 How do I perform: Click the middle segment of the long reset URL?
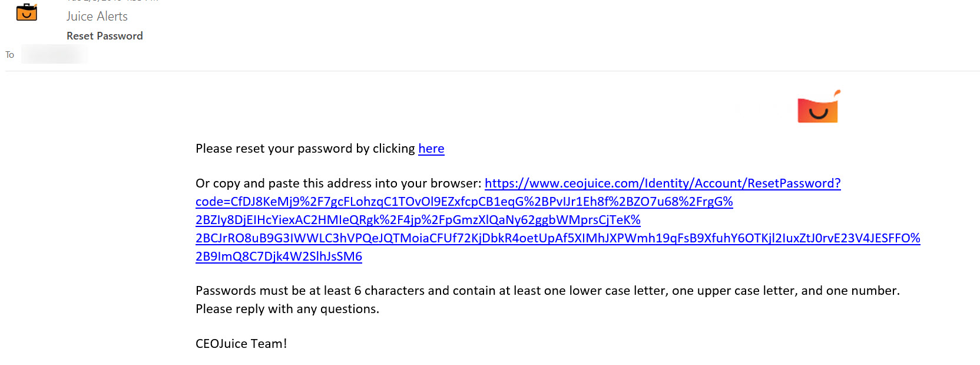(x=418, y=219)
